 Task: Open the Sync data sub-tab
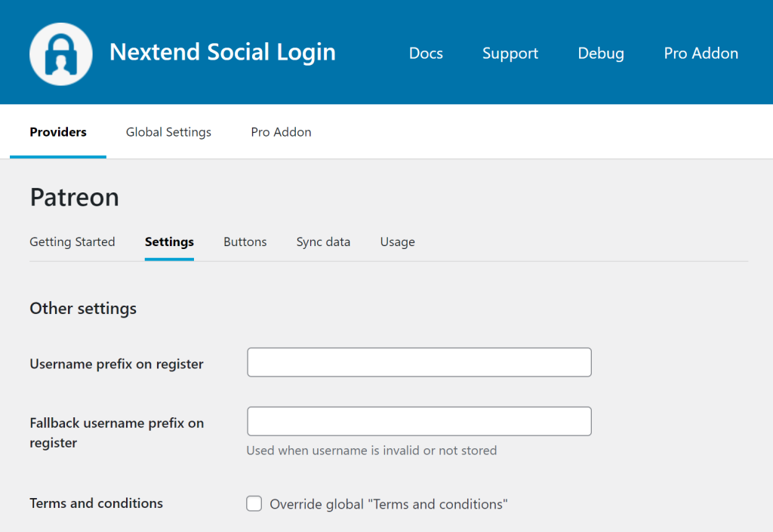pyautogui.click(x=323, y=242)
